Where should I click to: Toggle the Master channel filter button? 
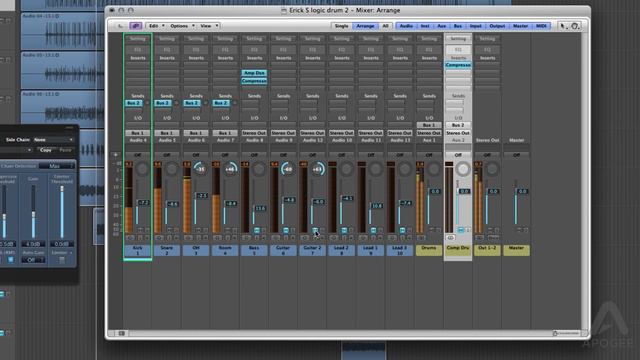520,26
